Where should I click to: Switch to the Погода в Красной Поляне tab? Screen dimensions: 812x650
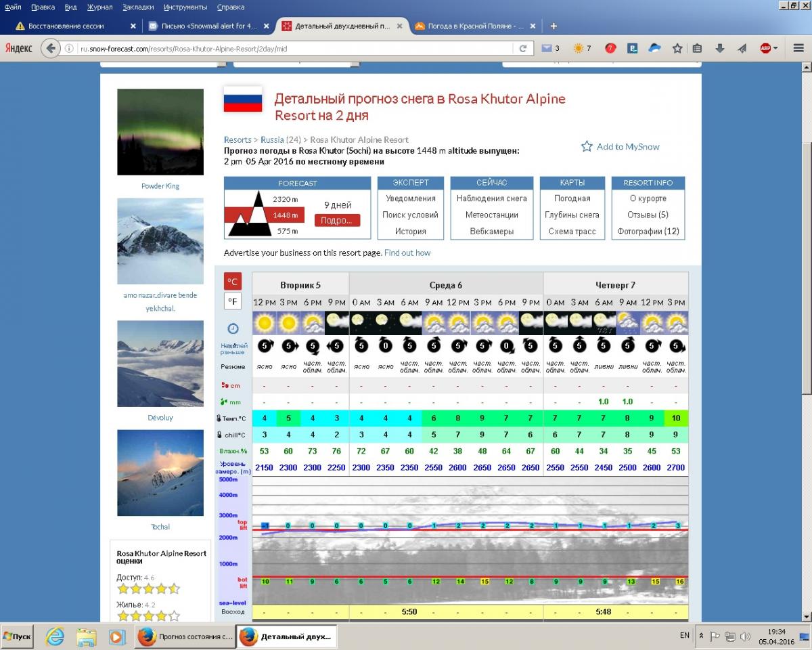coord(476,26)
